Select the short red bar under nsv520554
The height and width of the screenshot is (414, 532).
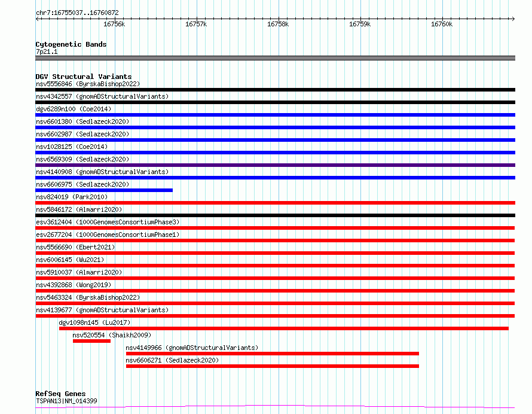click(91, 341)
